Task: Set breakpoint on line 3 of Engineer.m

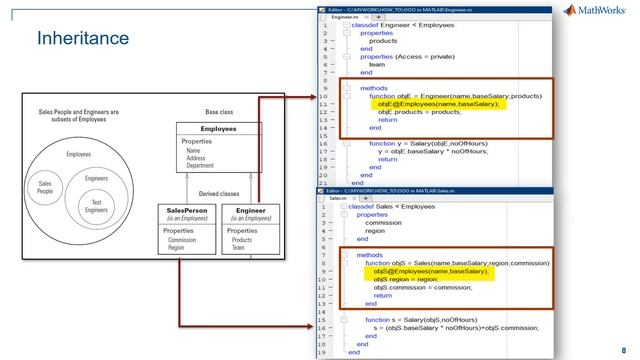Action: pyautogui.click(x=333, y=41)
